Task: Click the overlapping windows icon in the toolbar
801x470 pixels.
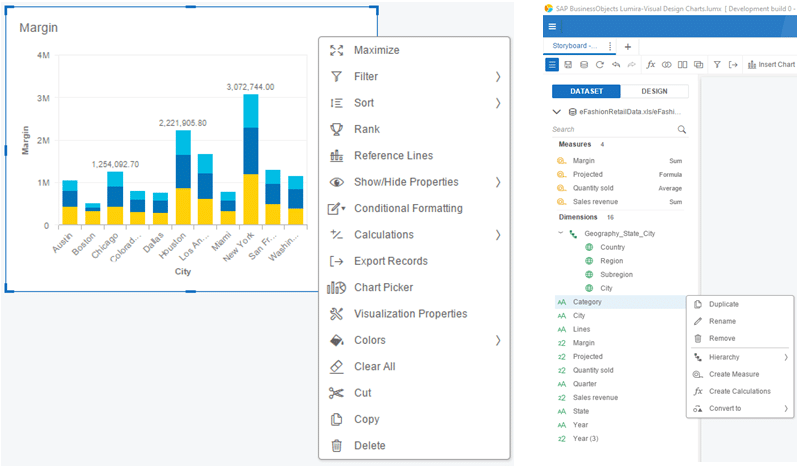Action: click(698, 65)
